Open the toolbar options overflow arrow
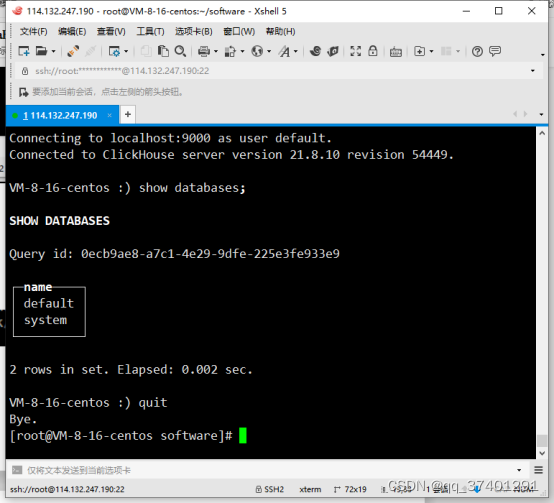The width and height of the screenshot is (554, 503). [x=542, y=54]
